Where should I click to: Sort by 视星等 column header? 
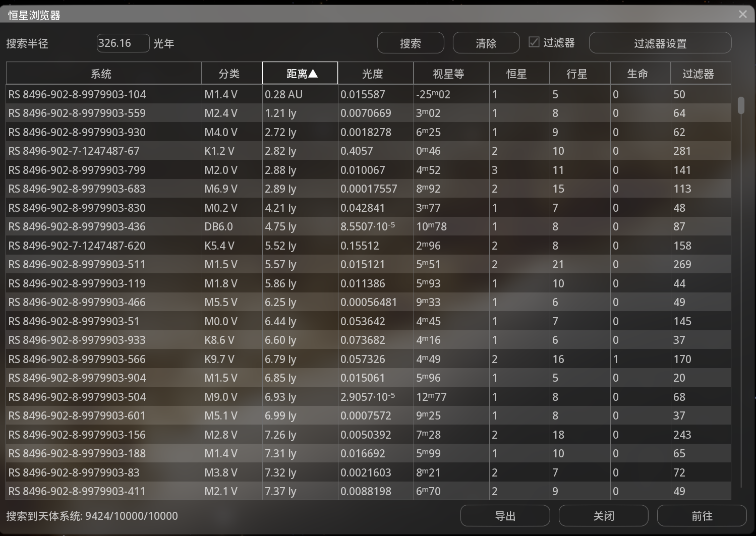(451, 74)
